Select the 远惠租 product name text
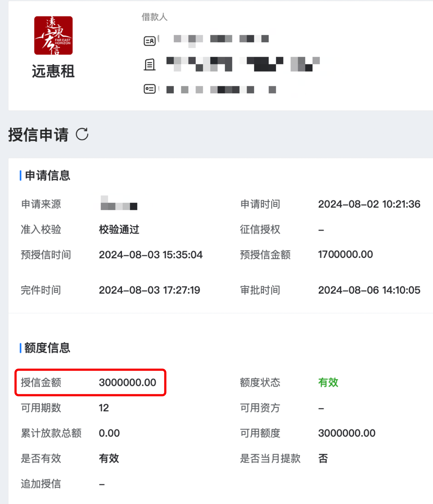The width and height of the screenshot is (433, 504). coord(53,71)
